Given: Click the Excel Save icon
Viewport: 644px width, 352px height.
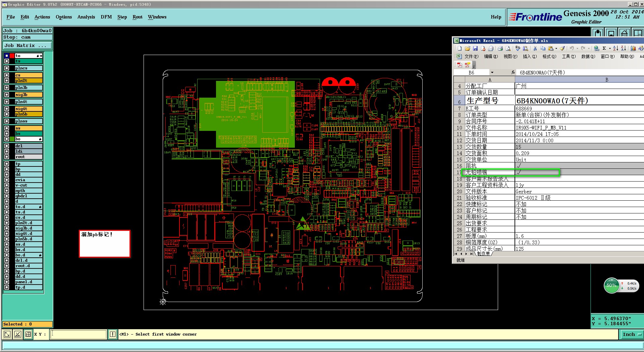Looking at the screenshot, I should tap(475, 49).
